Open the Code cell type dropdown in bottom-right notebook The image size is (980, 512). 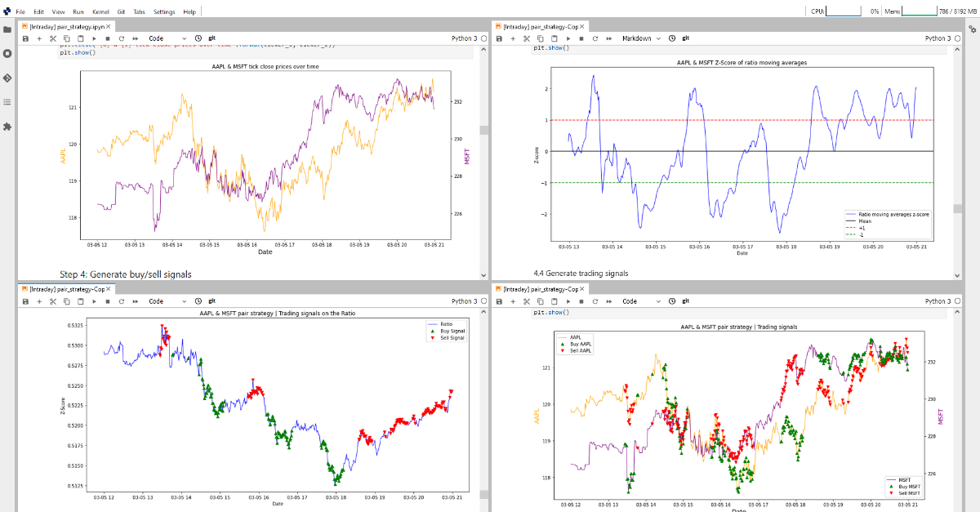[639, 301]
